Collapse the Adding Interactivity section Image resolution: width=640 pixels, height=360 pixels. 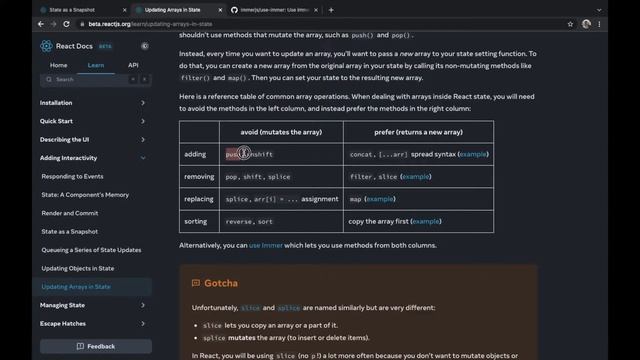pyautogui.click(x=93, y=158)
